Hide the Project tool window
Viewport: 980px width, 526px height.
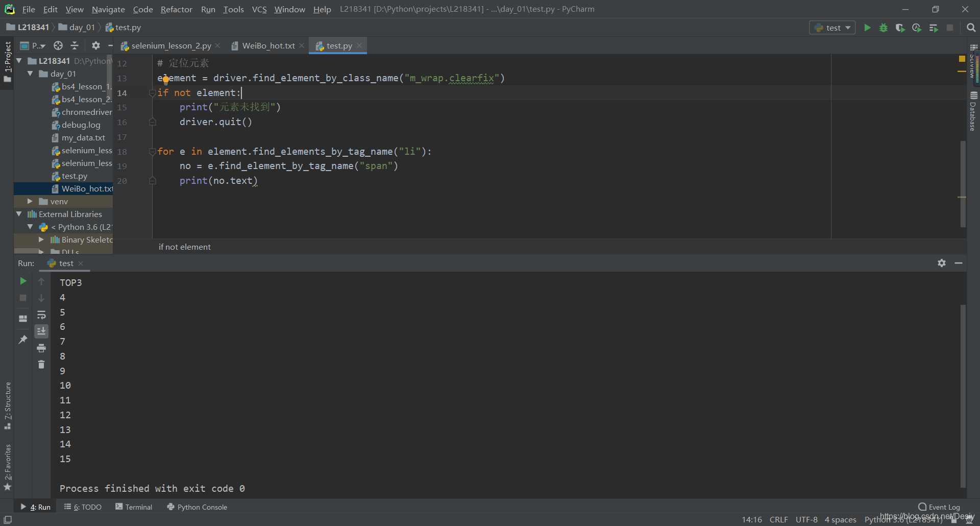[110, 45]
